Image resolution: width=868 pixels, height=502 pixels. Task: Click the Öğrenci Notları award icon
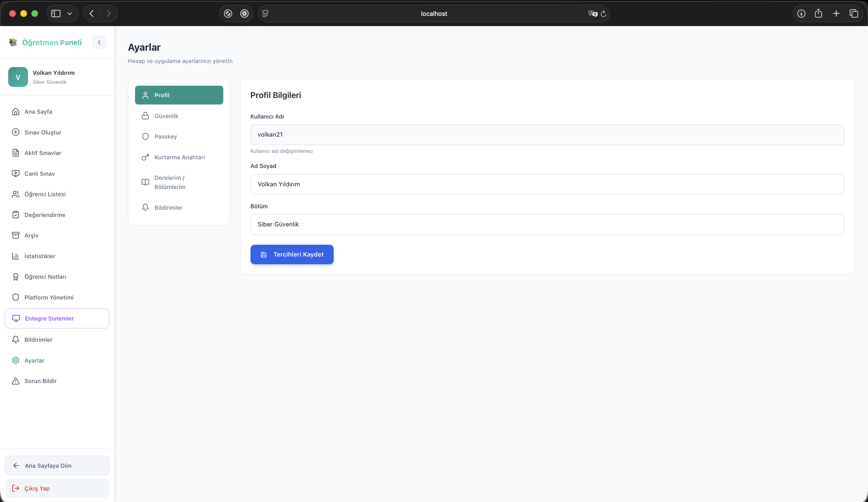point(15,277)
